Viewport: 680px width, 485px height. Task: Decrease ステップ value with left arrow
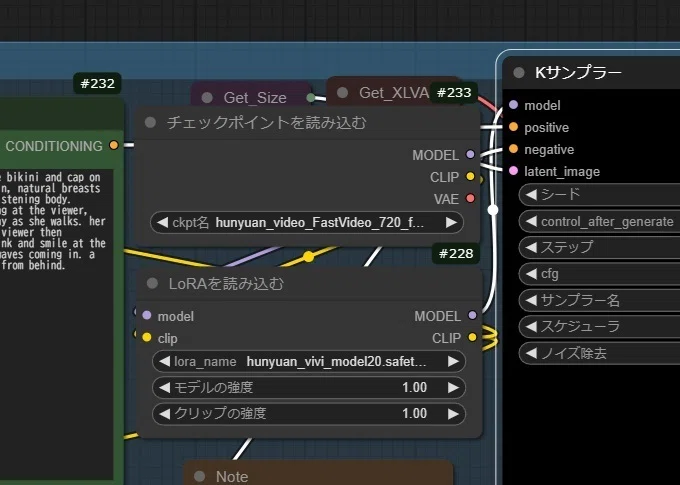[531, 248]
